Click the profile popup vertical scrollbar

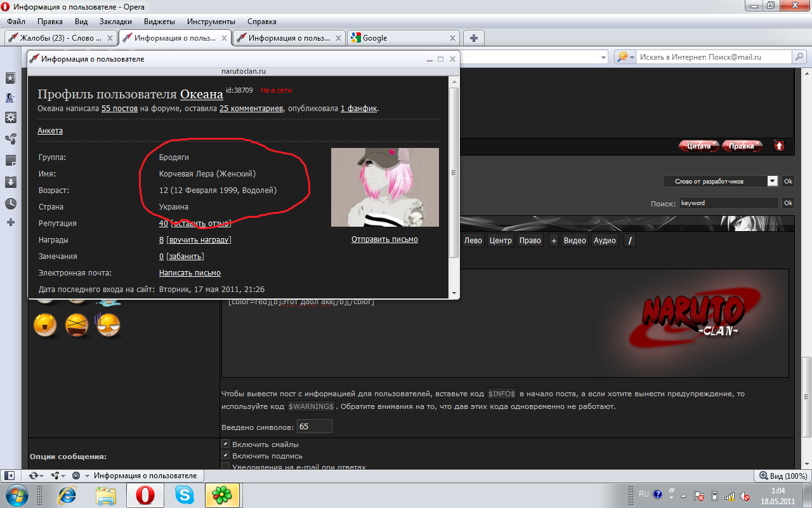[453, 171]
